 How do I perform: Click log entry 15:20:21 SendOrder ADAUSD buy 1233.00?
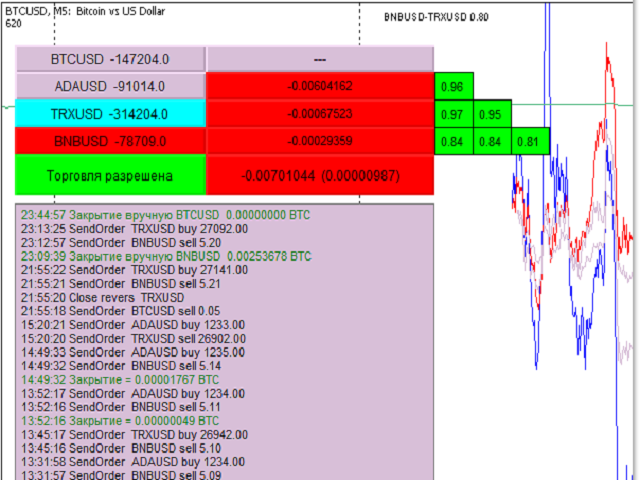133,325
